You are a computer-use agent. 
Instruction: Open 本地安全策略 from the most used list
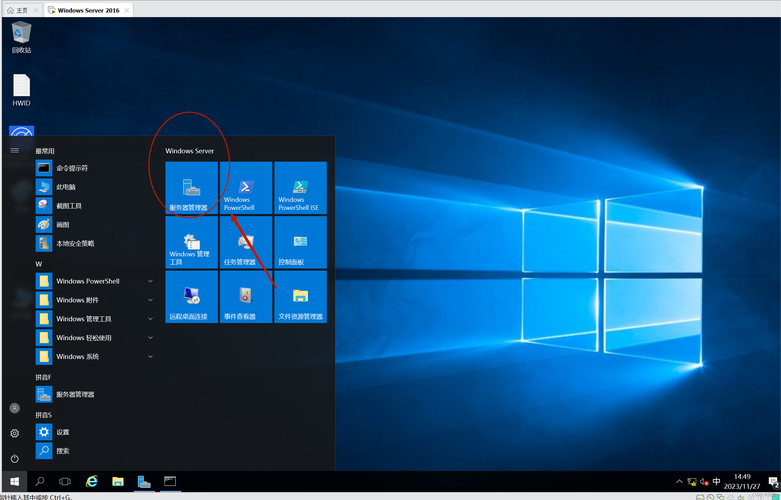(x=95, y=244)
